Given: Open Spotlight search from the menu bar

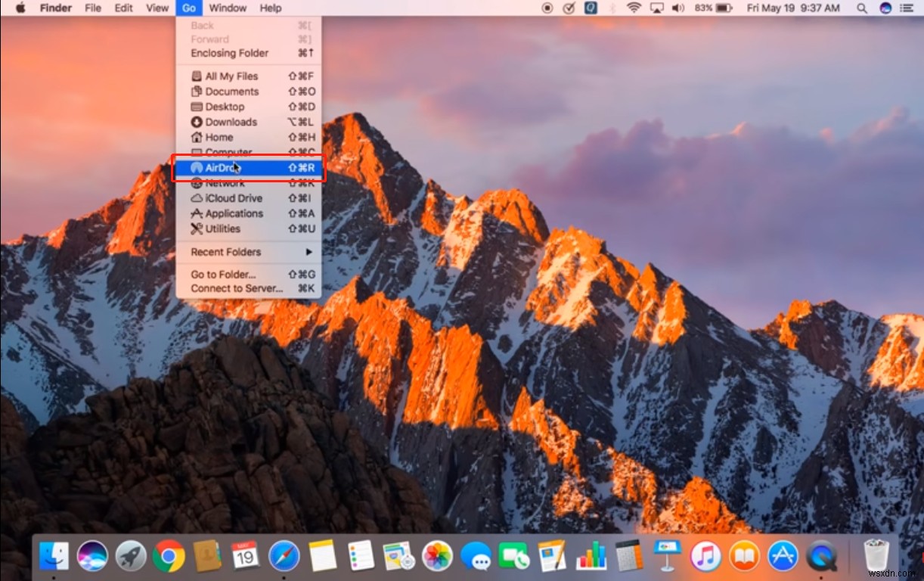Looking at the screenshot, I should click(x=862, y=8).
